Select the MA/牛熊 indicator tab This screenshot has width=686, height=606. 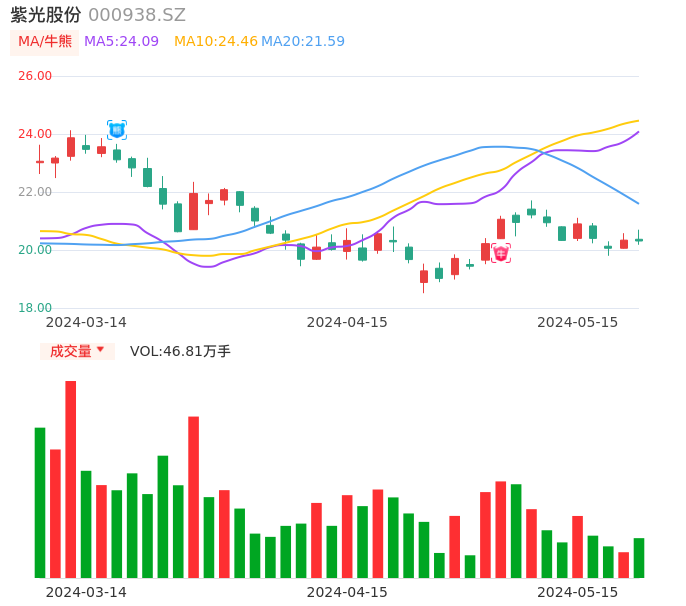(45, 42)
